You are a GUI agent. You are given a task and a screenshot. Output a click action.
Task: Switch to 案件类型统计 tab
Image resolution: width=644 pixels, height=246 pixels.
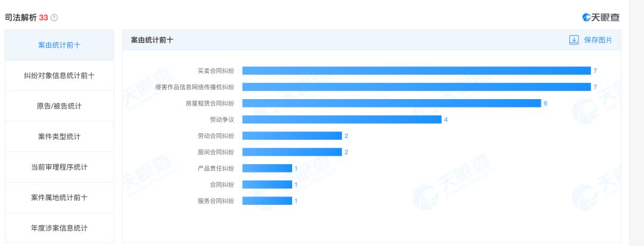(59, 136)
